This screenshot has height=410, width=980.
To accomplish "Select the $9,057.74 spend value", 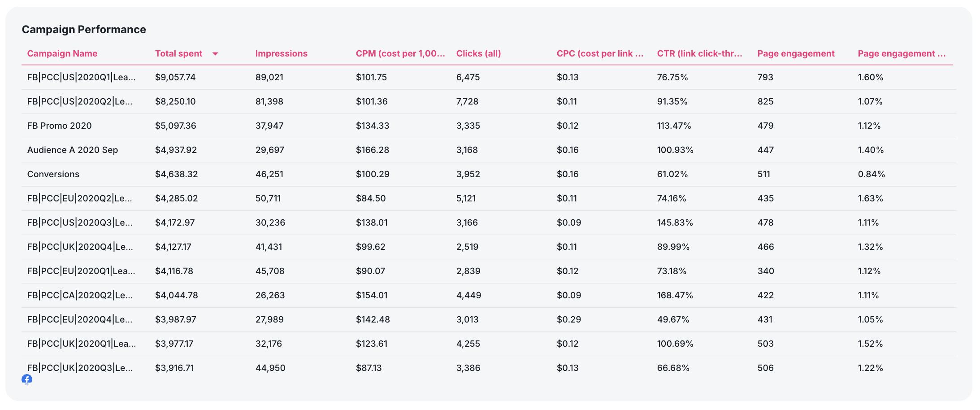I will point(175,77).
